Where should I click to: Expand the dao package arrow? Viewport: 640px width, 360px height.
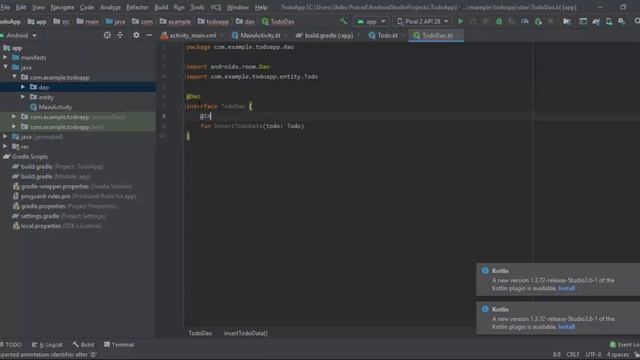tap(23, 87)
